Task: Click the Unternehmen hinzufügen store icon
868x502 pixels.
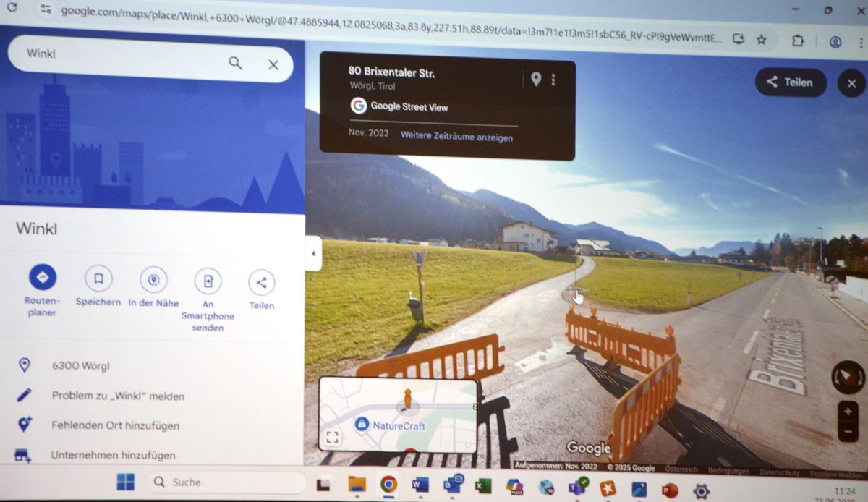Action: click(23, 455)
